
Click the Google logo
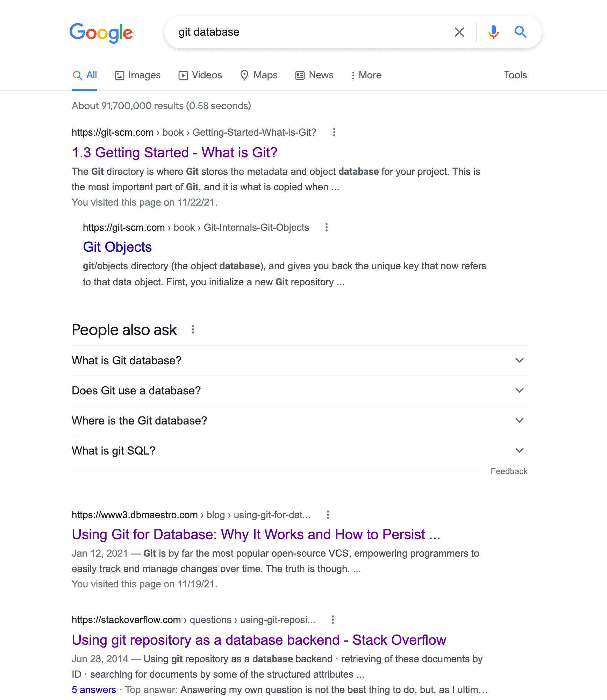pos(101,33)
